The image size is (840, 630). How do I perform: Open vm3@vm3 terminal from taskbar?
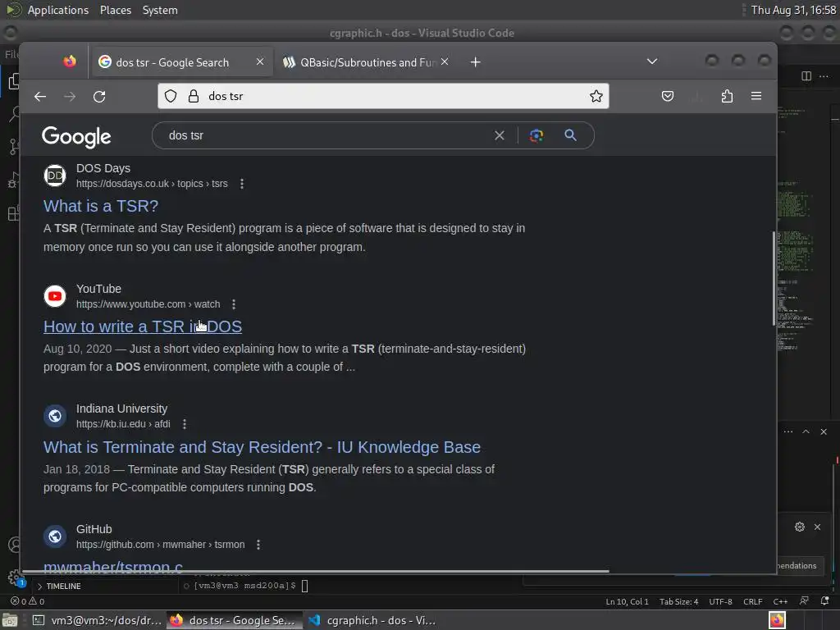coord(97,620)
